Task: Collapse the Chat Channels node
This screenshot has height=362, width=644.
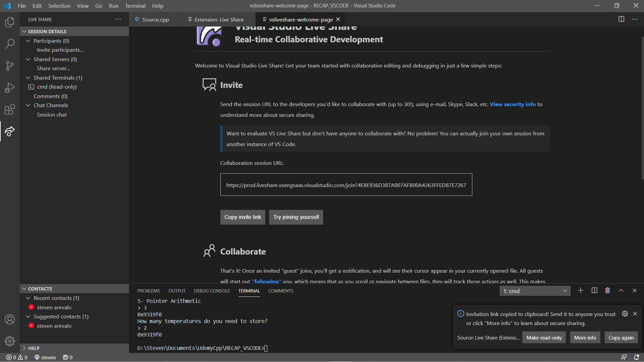Action: point(28,105)
